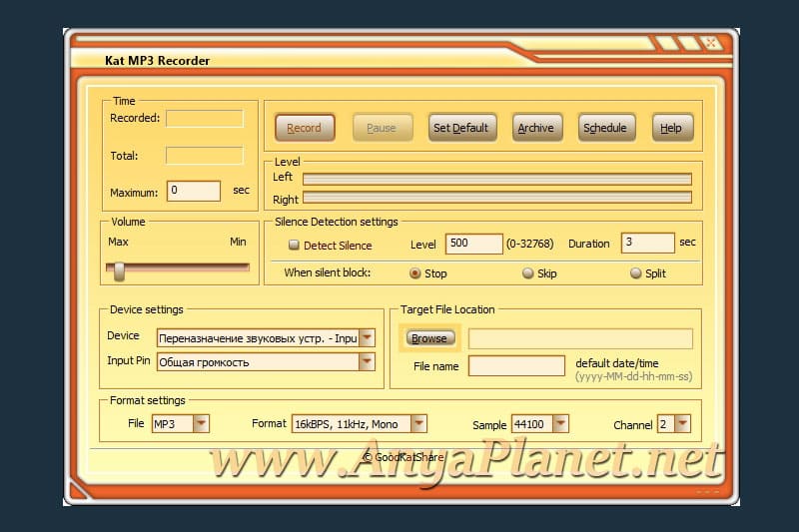The image size is (799, 532).
Task: Click the GoodKatShare copyright text
Action: click(x=403, y=457)
